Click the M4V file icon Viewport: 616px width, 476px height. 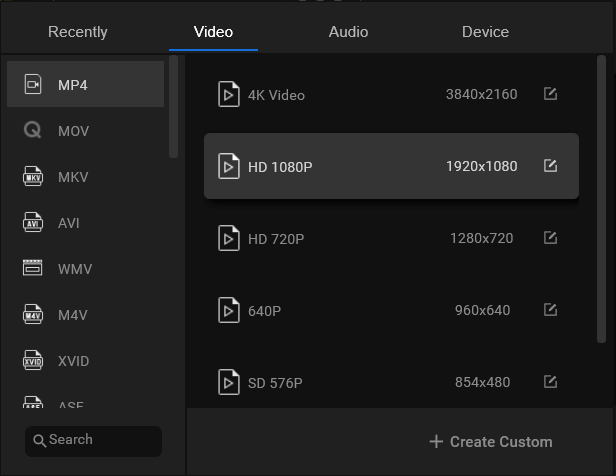click(33, 314)
